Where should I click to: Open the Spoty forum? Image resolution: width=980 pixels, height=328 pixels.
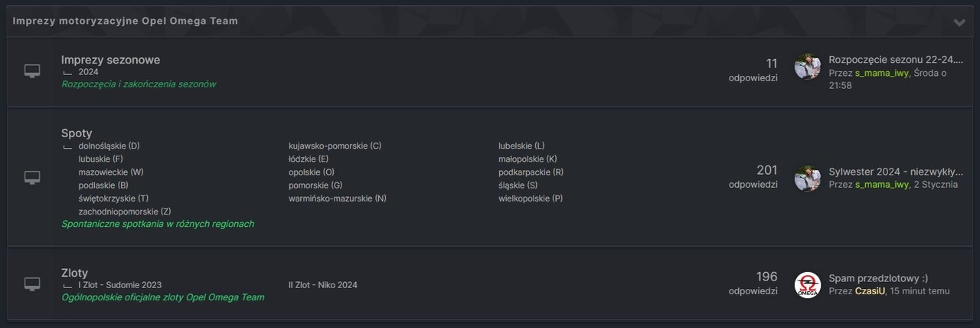click(x=77, y=133)
